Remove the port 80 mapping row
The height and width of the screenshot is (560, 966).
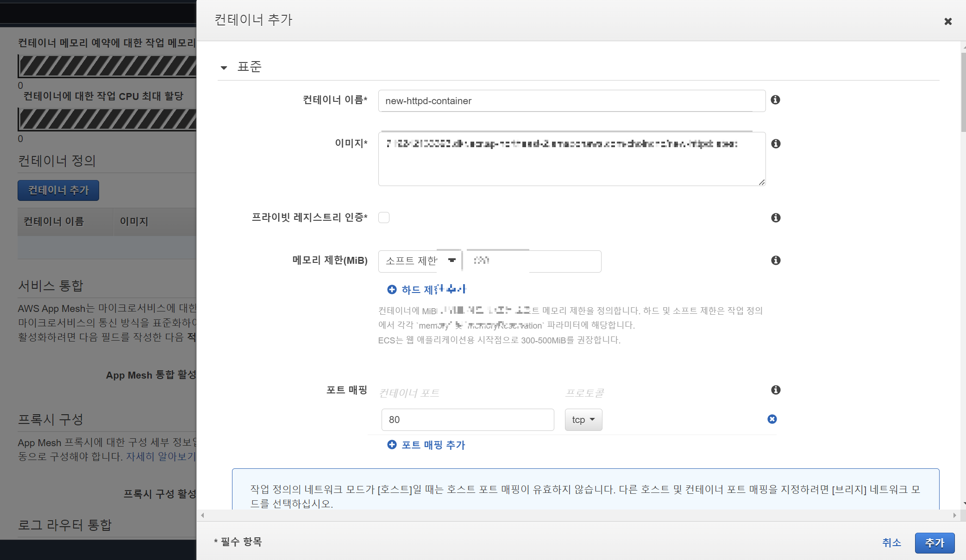(x=772, y=419)
